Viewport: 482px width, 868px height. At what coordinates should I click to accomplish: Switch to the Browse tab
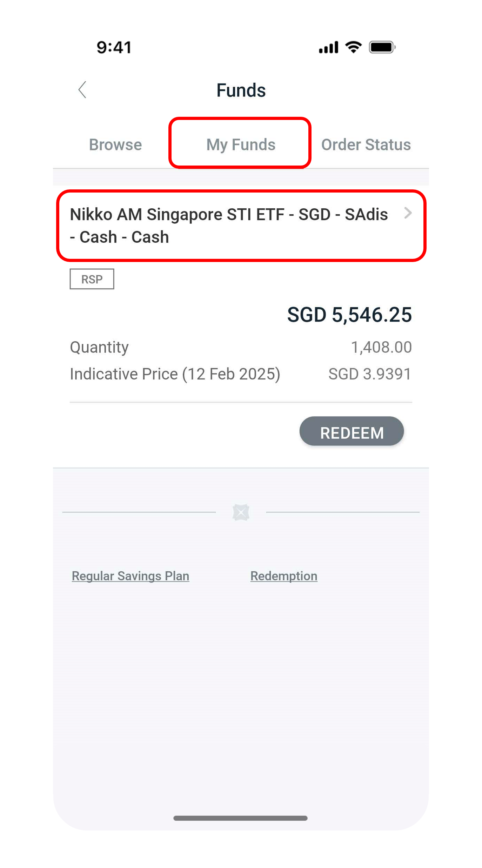(x=115, y=144)
